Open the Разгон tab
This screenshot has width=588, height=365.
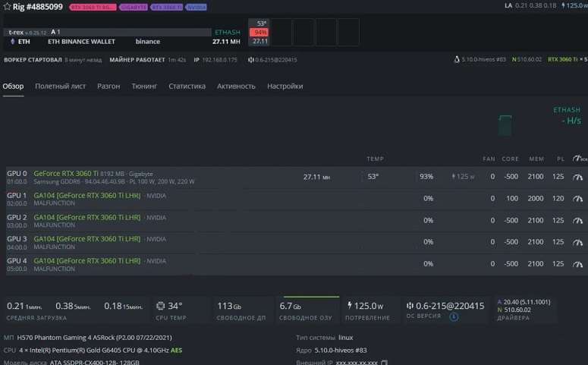click(x=108, y=87)
